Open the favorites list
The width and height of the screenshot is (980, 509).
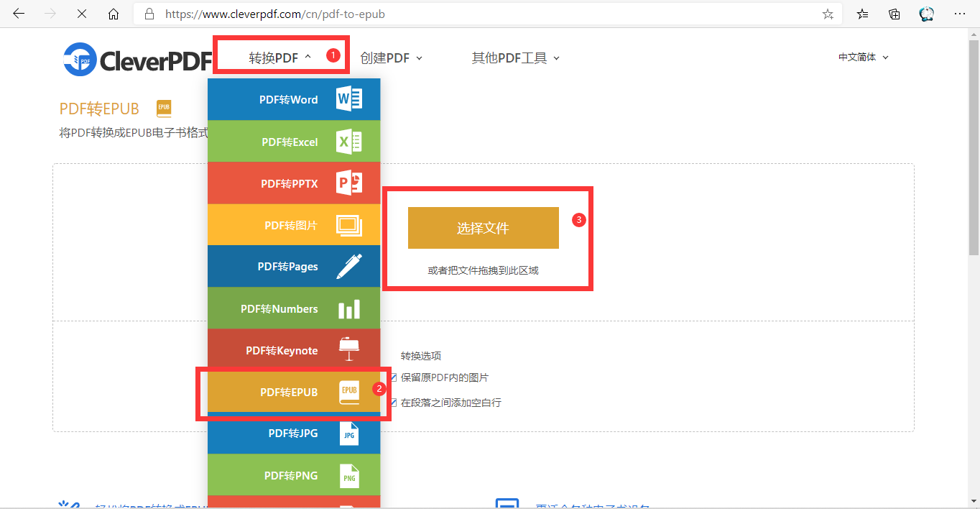pos(863,14)
